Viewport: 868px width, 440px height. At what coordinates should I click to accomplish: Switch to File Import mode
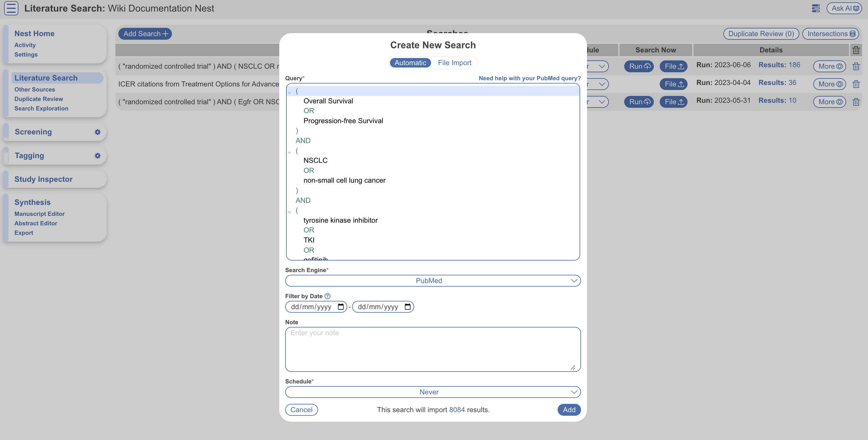pos(454,63)
